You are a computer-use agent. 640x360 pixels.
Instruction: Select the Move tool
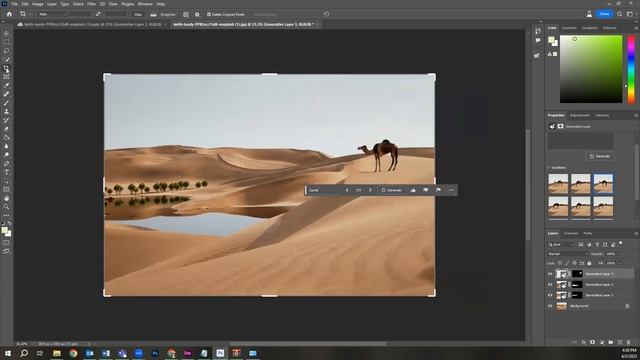click(6, 33)
